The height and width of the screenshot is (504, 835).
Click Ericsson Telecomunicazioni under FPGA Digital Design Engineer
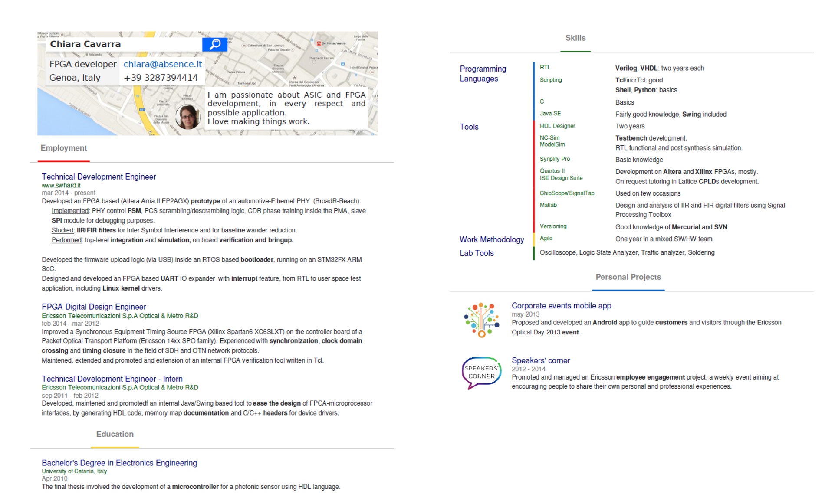coord(120,316)
